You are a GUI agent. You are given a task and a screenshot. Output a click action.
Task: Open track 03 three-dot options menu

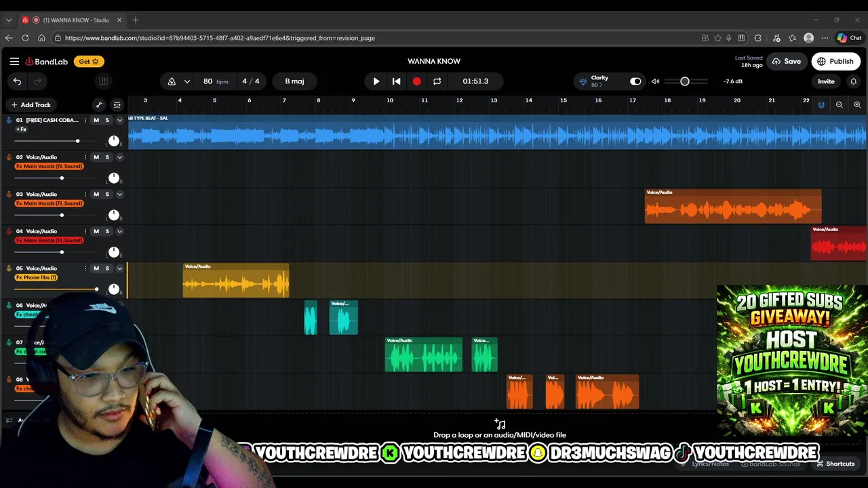pyautogui.click(x=85, y=195)
